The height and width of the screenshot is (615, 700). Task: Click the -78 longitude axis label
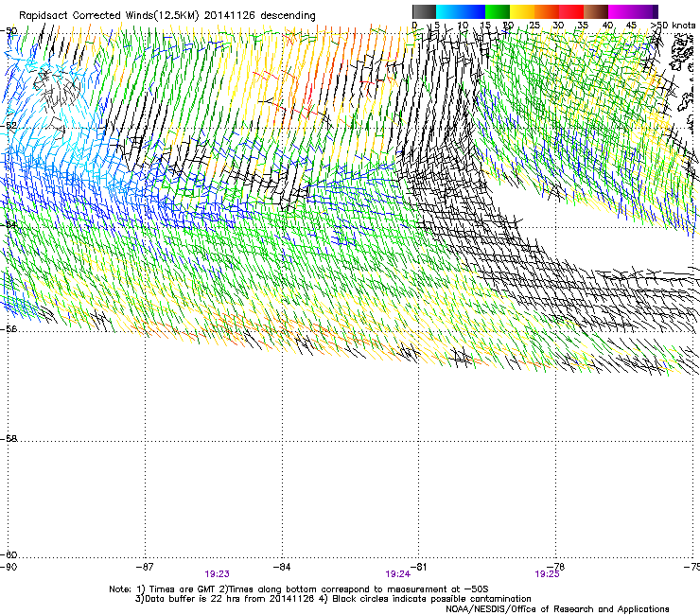[556, 567]
